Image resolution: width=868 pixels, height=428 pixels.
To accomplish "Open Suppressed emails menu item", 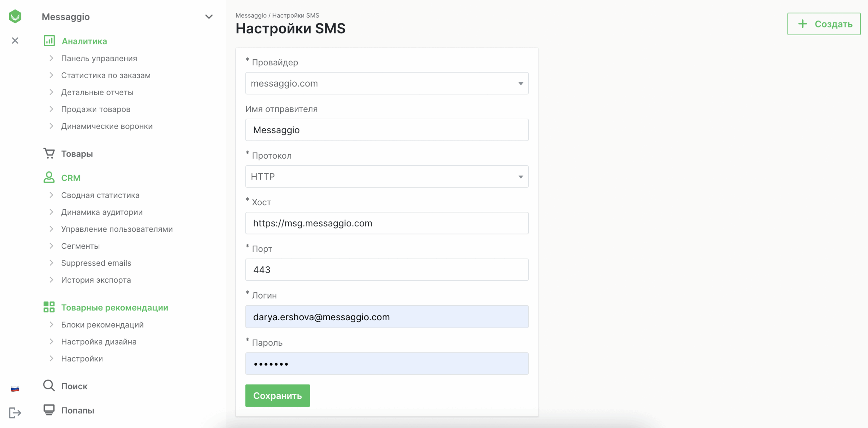I will pyautogui.click(x=96, y=263).
